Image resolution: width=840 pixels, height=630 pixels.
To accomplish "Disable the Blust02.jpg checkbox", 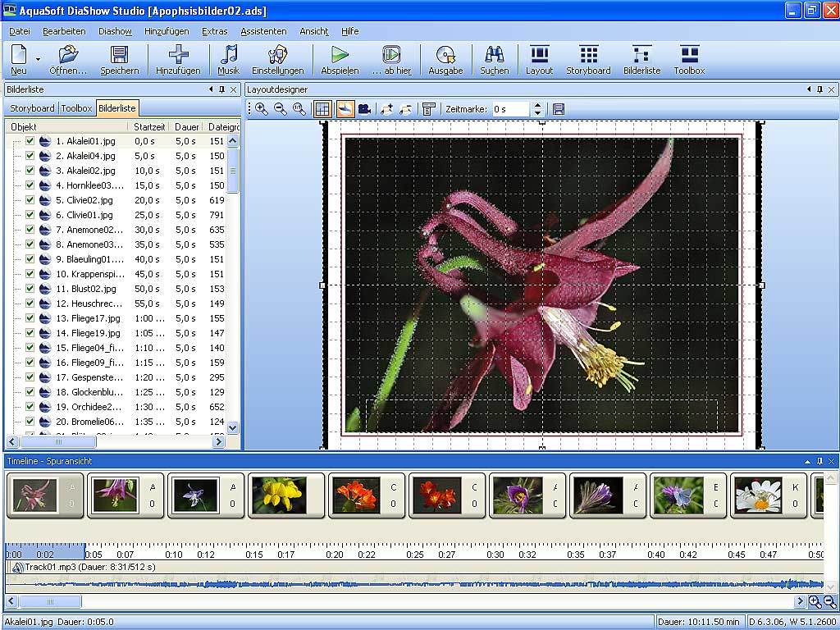I will [30, 289].
